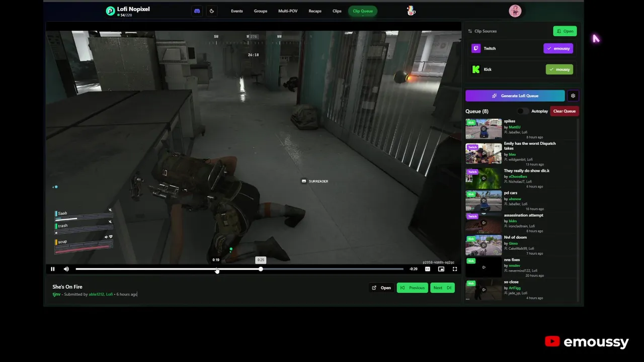Click the Lofi Nopixel logo icon
The image size is (644, 362).
pyautogui.click(x=110, y=11)
